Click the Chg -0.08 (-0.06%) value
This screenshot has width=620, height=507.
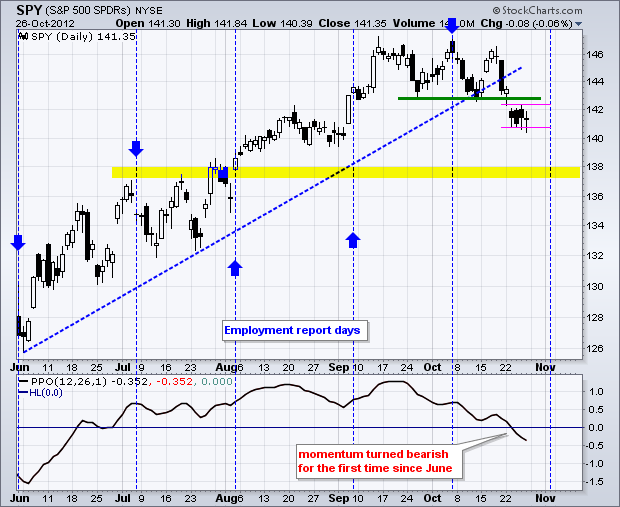[526, 24]
